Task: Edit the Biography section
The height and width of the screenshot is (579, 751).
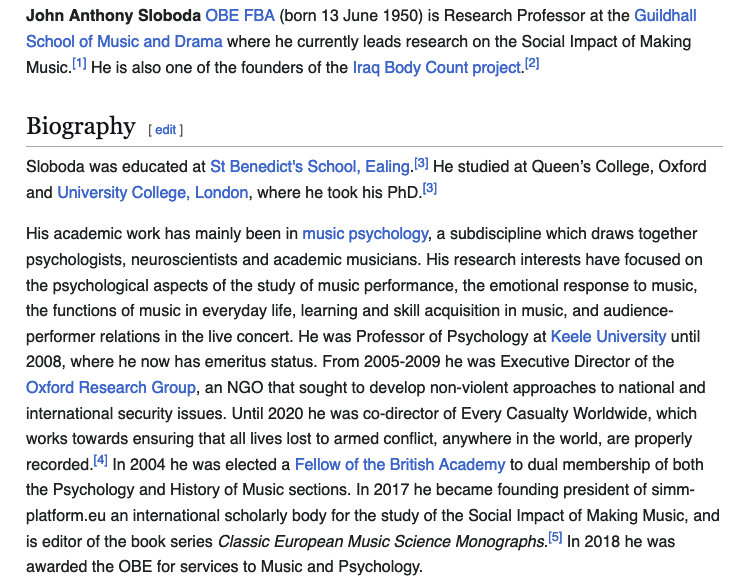Action: pyautogui.click(x=165, y=130)
